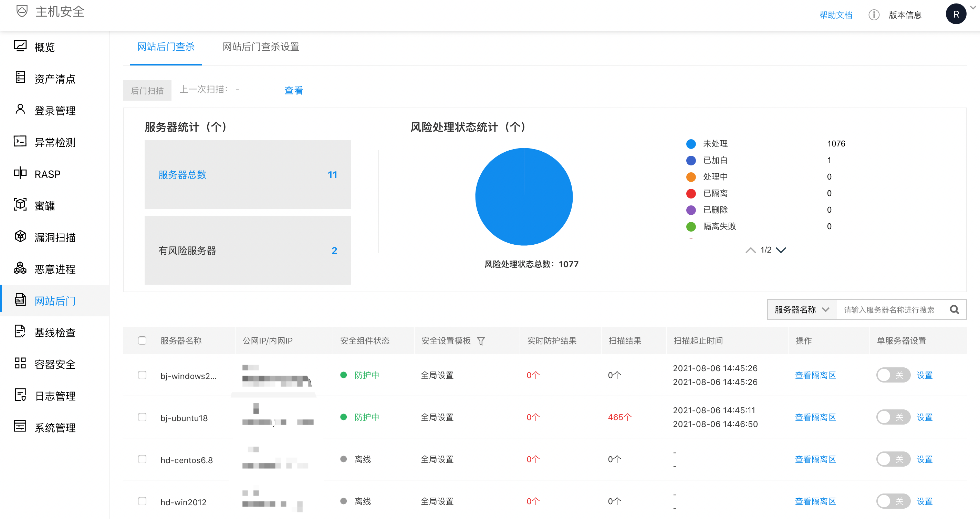Toggle single-server switch for hd-centos6.8
The image size is (980, 519).
point(893,459)
